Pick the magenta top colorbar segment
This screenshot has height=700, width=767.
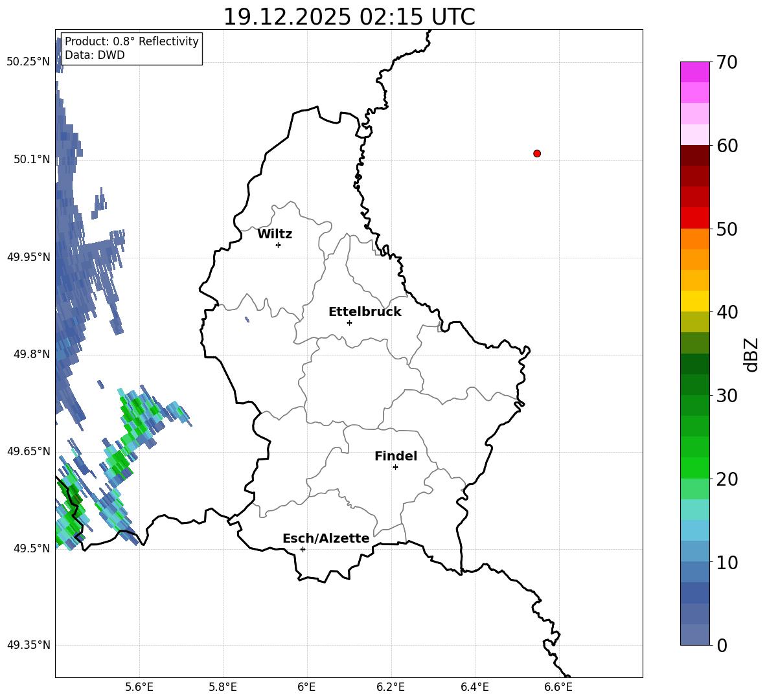[x=695, y=72]
